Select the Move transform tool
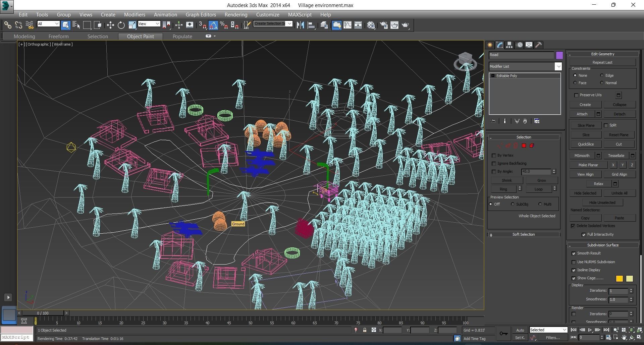The image size is (644, 345). click(110, 25)
